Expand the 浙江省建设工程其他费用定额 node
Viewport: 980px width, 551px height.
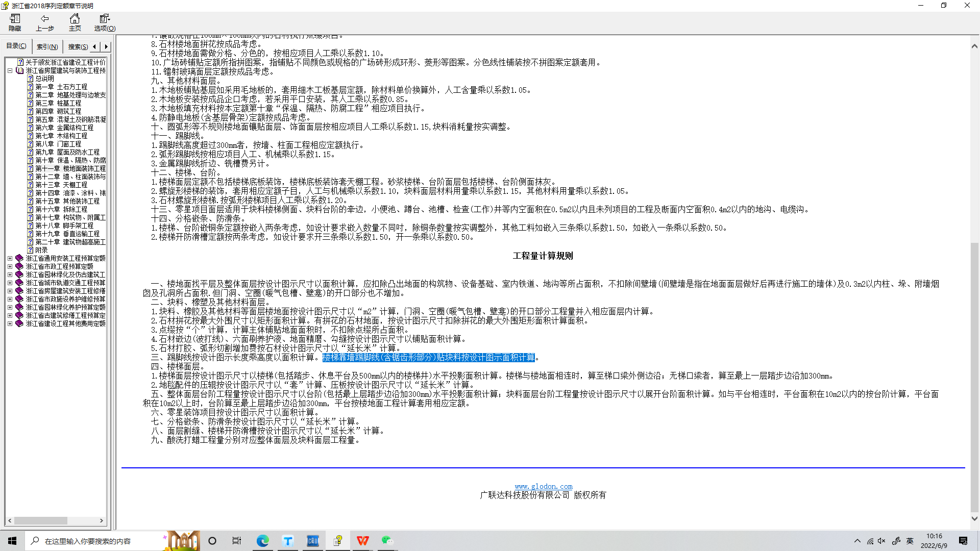(10, 323)
